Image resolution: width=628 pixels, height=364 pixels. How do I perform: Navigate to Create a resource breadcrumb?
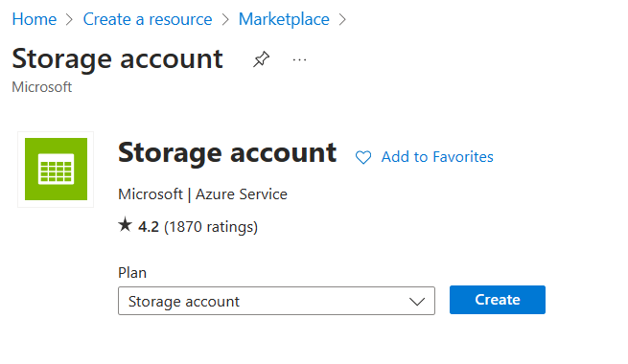tap(148, 19)
